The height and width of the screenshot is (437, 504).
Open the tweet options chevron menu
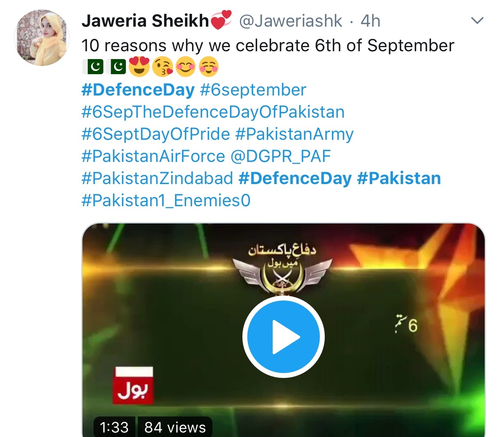(x=477, y=20)
